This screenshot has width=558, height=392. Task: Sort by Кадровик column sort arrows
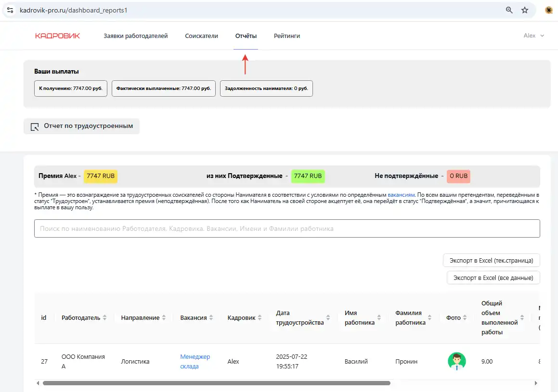tap(260, 318)
